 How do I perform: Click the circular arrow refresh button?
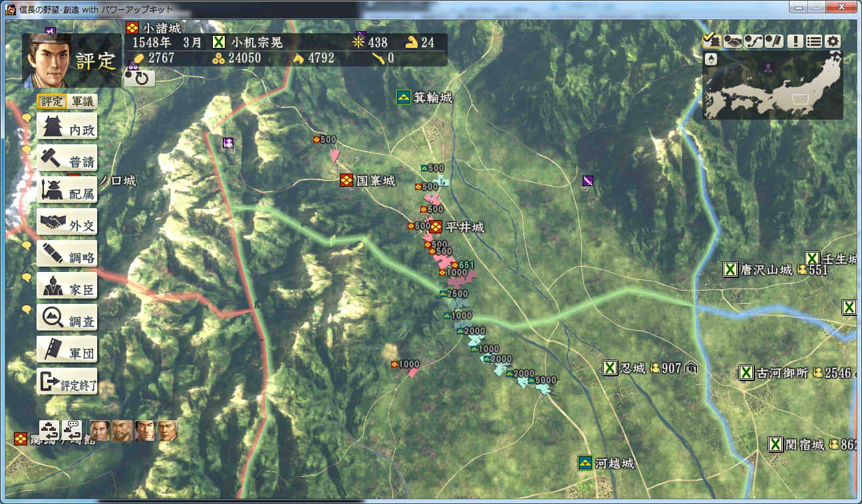140,78
